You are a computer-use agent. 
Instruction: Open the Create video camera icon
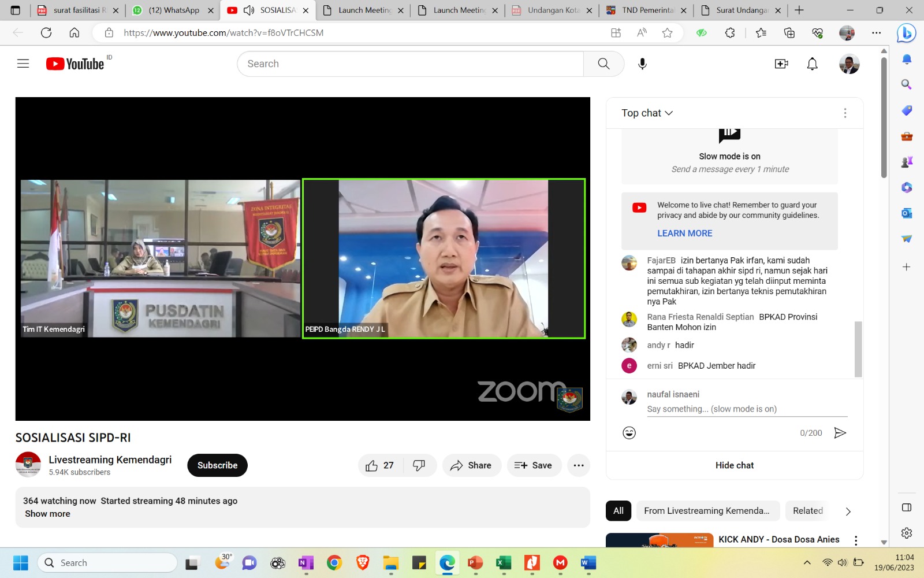coord(781,64)
